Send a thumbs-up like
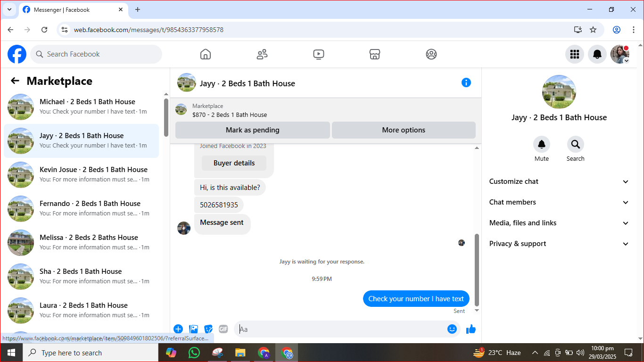This screenshot has width=644, height=362. click(x=471, y=329)
